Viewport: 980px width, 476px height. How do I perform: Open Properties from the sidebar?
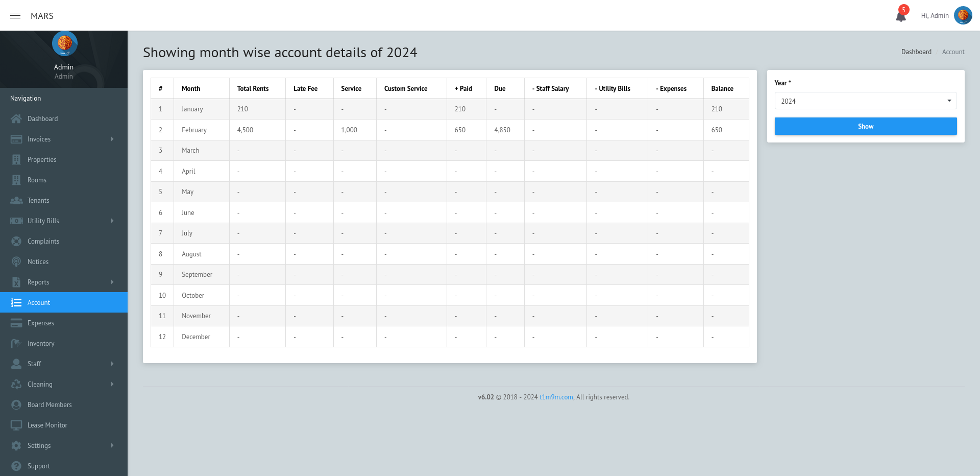point(42,159)
